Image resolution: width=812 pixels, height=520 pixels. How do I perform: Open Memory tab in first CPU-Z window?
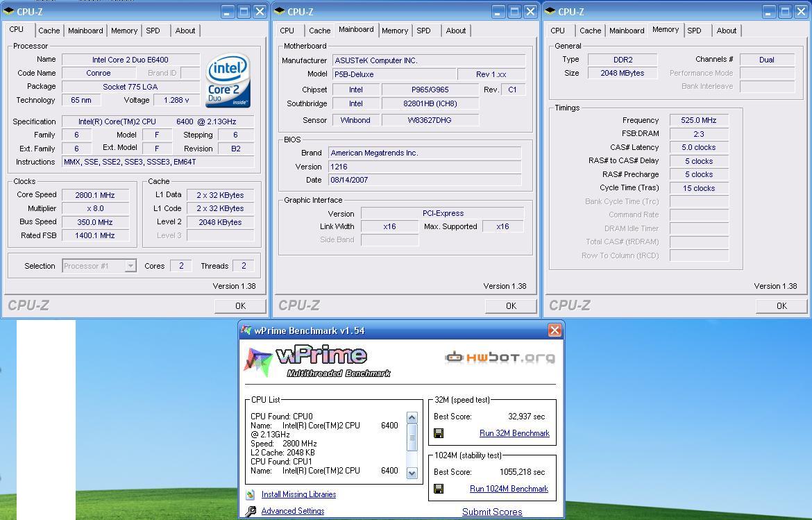[x=124, y=31]
